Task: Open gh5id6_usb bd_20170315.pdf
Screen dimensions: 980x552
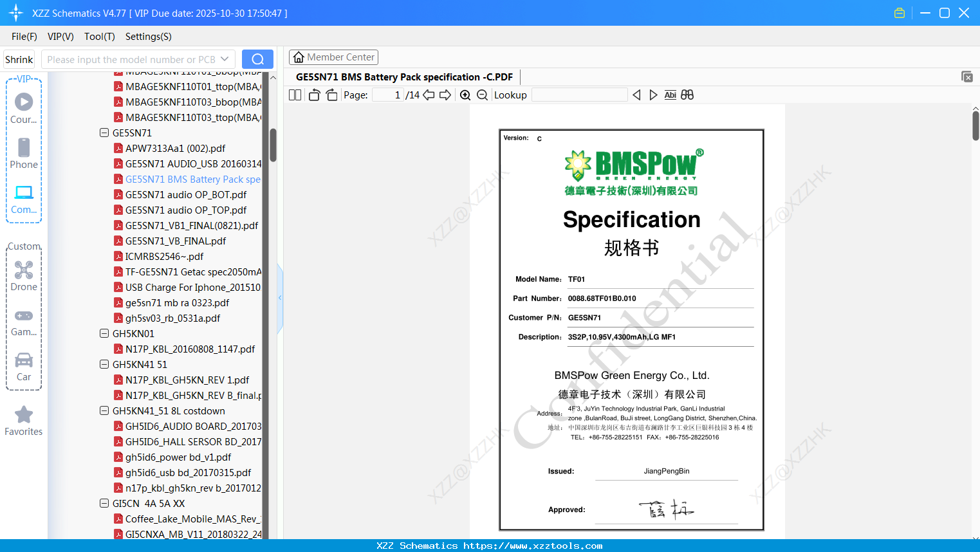Action: [x=189, y=472]
